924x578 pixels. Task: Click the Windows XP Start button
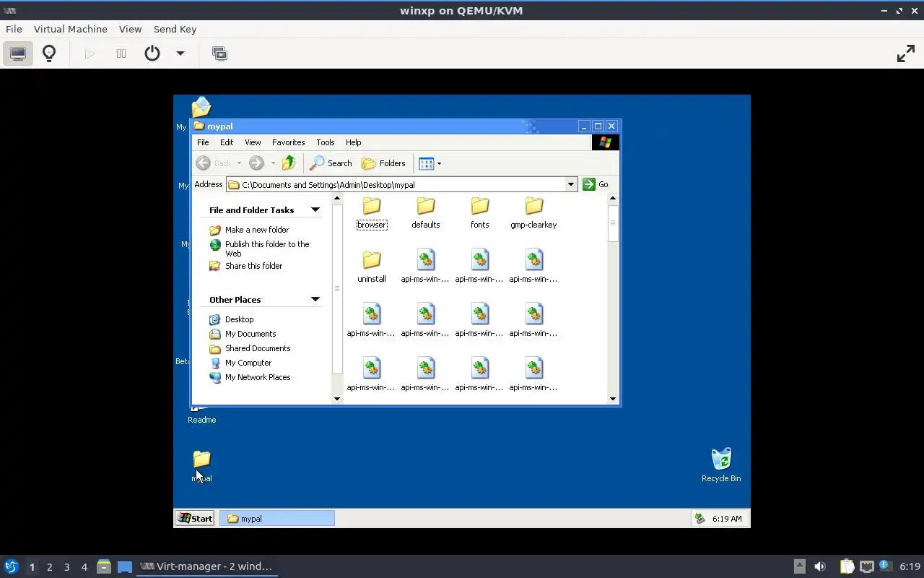[x=195, y=518]
